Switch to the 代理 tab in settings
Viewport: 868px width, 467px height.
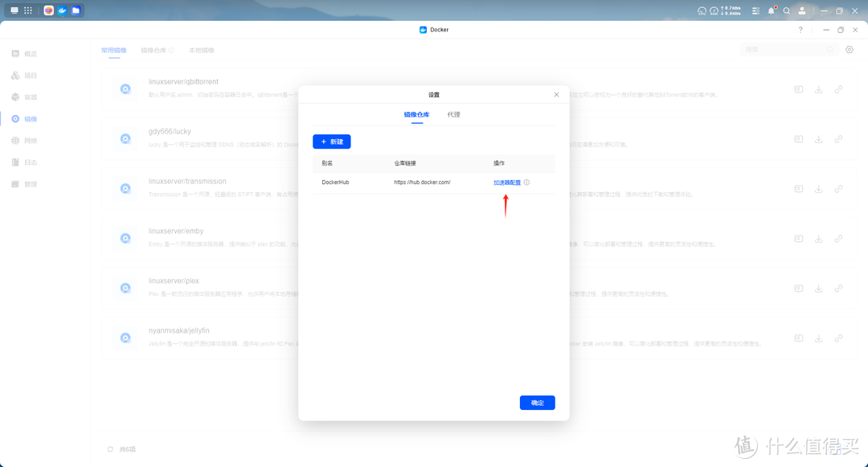[453, 115]
